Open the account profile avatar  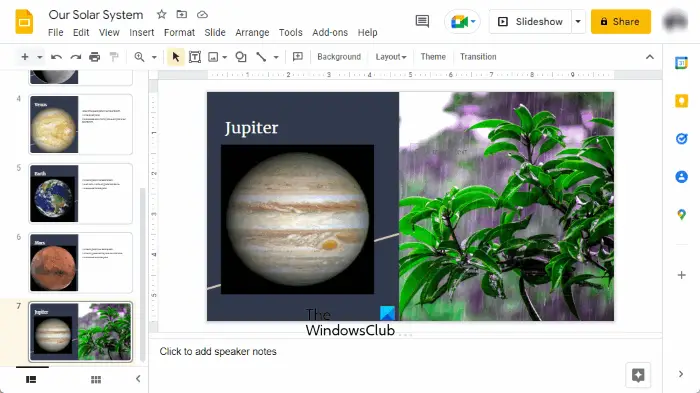point(675,21)
